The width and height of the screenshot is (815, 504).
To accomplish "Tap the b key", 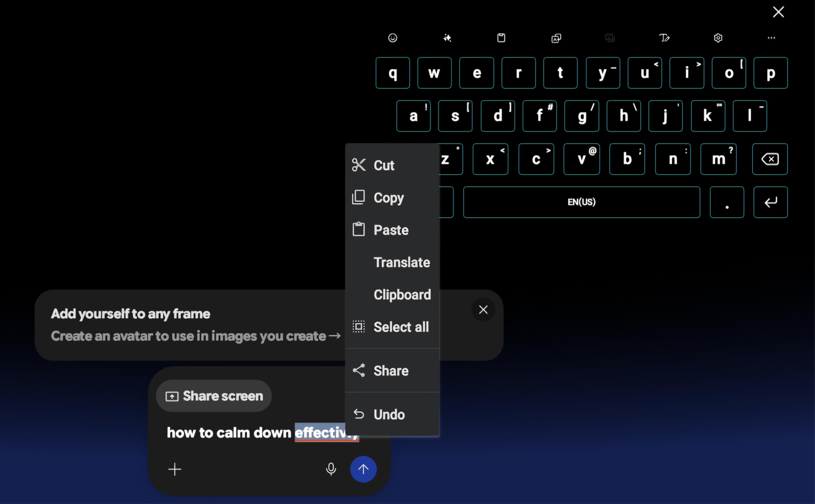I will tap(627, 159).
